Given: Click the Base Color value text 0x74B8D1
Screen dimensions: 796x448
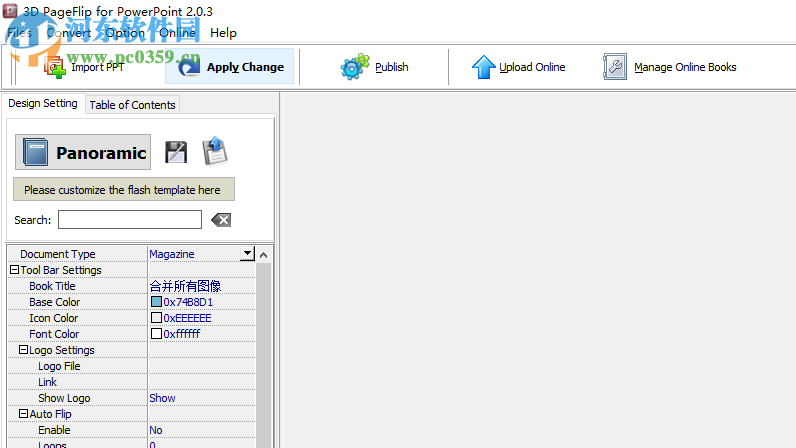Looking at the screenshot, I should pyautogui.click(x=188, y=302).
